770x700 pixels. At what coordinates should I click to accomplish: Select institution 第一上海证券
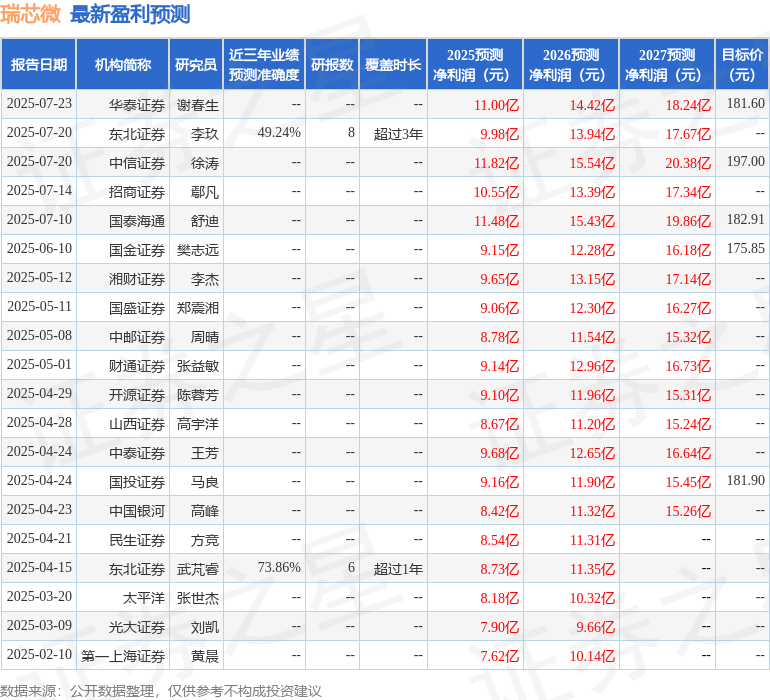point(123,656)
